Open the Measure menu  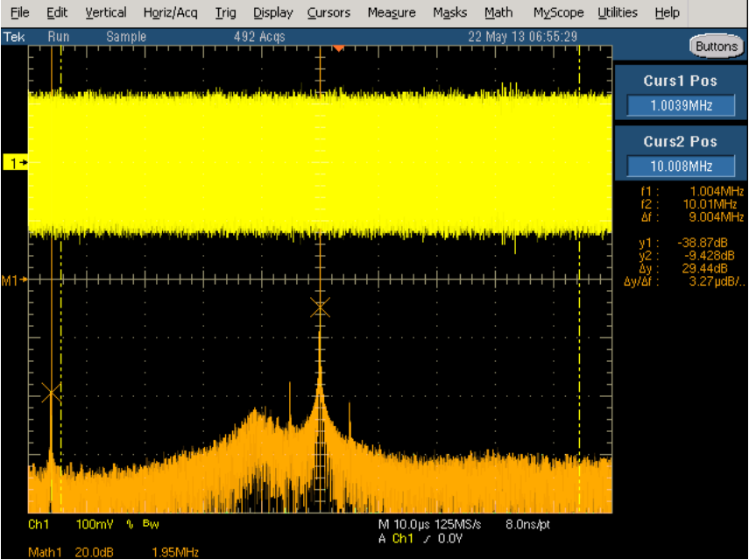392,12
